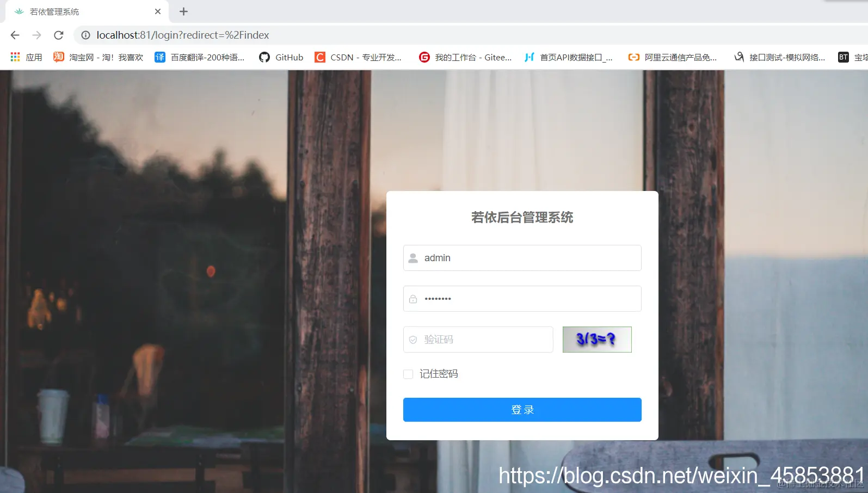Open the 百度翻译 bookmark
This screenshot has height=493, width=868.
click(200, 57)
